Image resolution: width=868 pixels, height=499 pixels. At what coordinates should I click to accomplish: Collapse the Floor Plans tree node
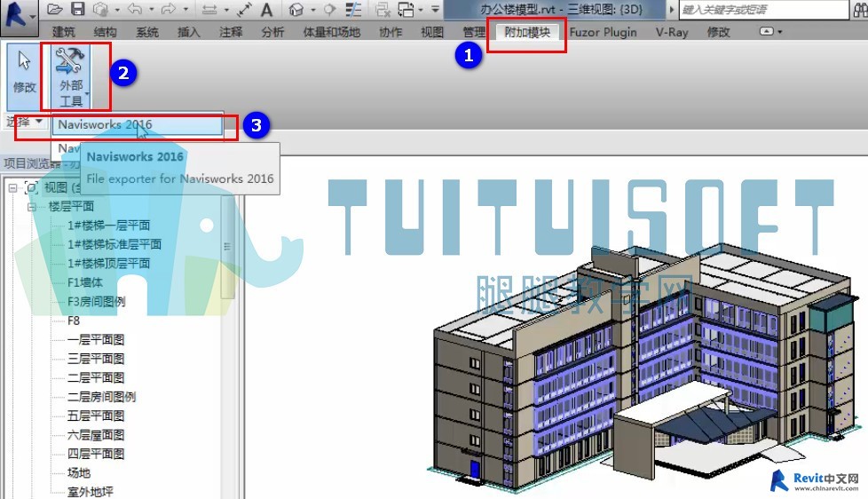tap(32, 207)
